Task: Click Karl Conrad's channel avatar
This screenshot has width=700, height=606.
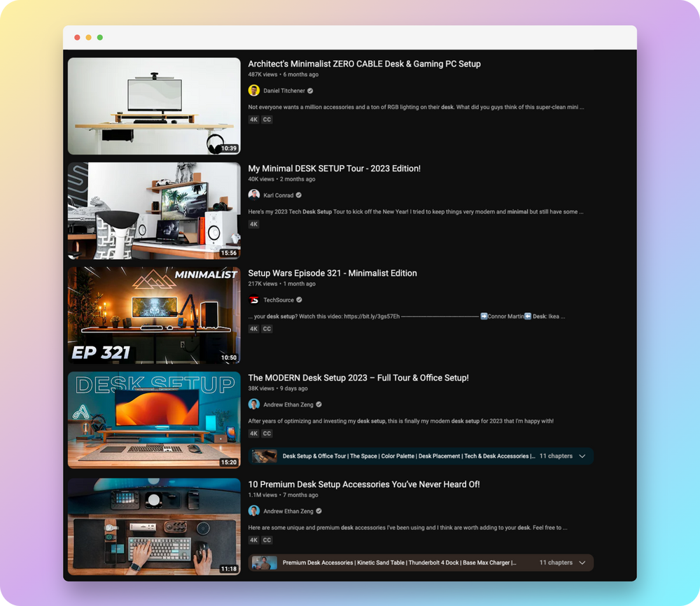Action: [x=254, y=195]
